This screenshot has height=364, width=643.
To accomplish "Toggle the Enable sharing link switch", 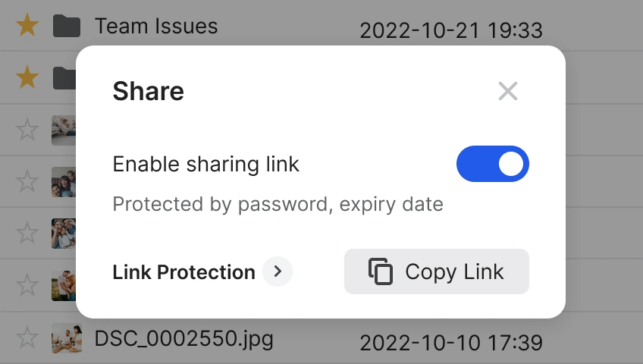I will click(x=492, y=164).
